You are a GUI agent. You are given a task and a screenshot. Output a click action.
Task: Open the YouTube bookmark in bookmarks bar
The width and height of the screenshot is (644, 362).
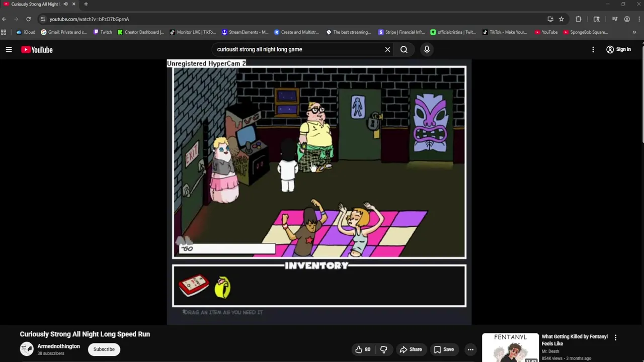546,32
